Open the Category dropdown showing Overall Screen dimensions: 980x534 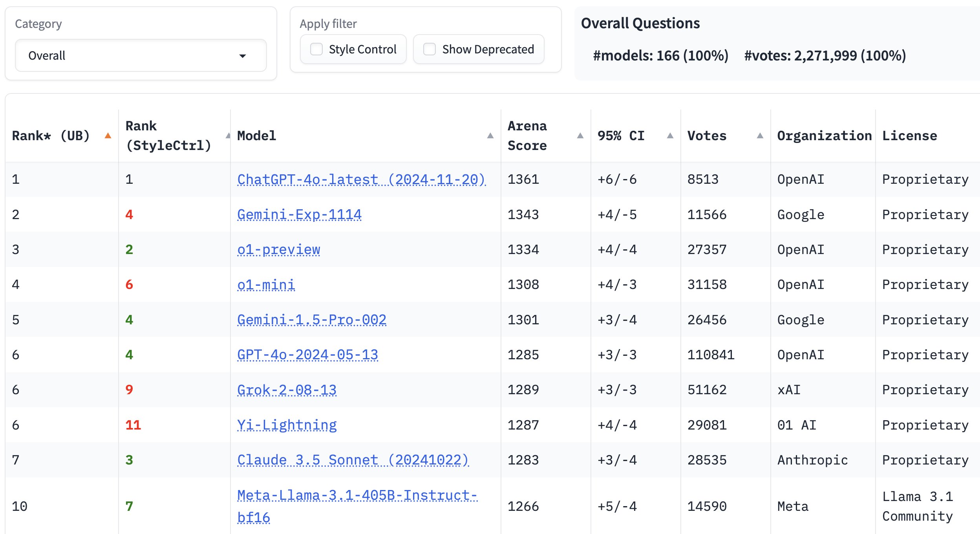tap(141, 55)
